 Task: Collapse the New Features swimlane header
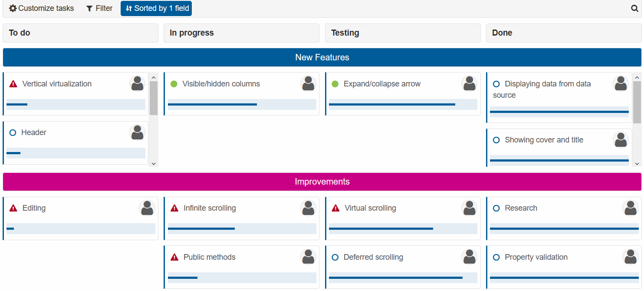tap(322, 57)
